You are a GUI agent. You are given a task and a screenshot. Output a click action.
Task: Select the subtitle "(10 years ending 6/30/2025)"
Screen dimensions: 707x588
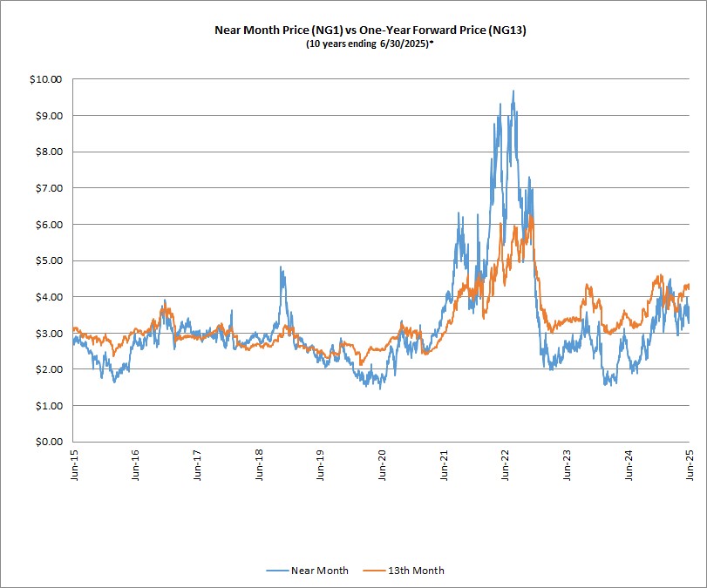[x=370, y=44]
